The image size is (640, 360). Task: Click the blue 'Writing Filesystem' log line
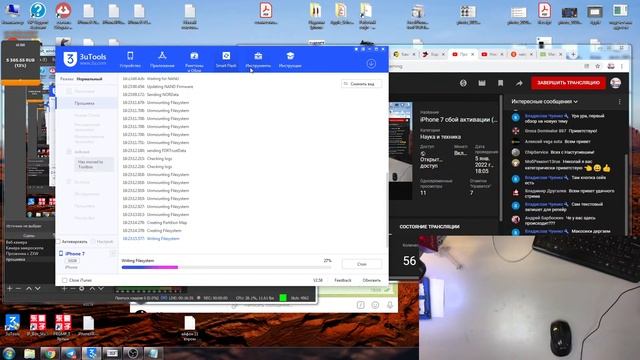click(x=151, y=238)
